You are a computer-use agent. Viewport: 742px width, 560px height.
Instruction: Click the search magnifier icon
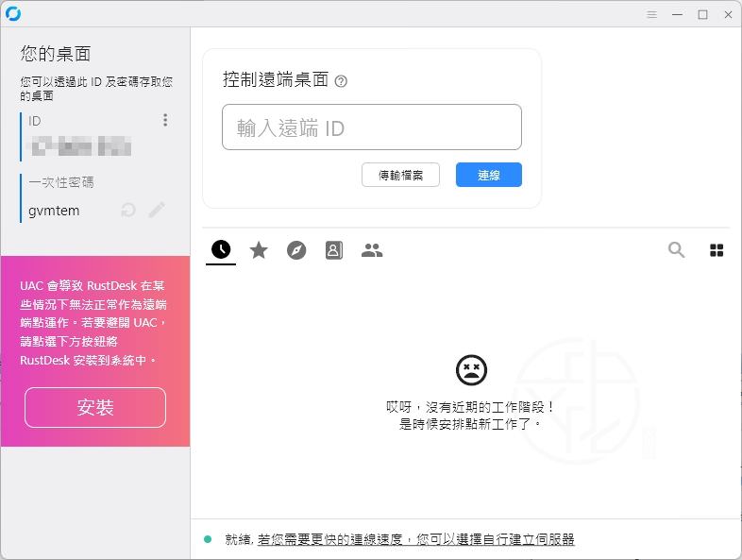[x=676, y=249]
